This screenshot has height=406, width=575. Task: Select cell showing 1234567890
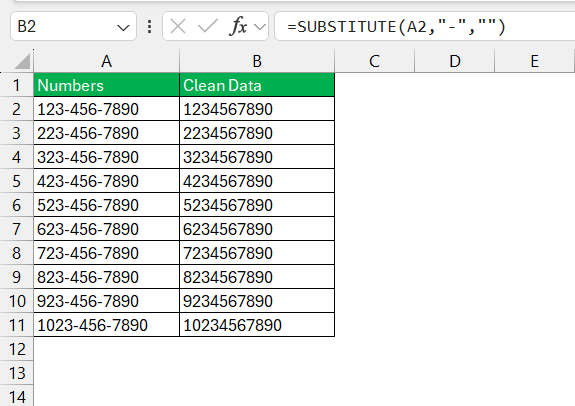point(257,109)
